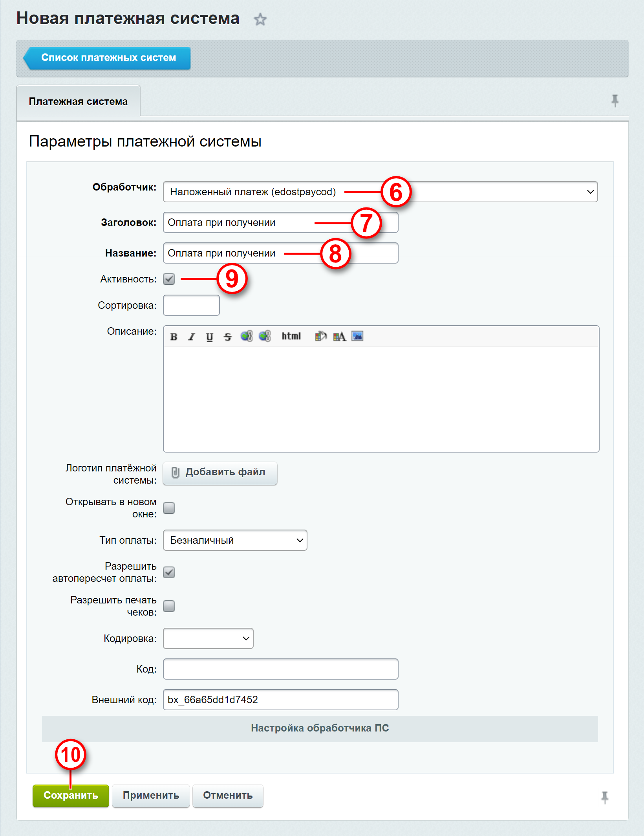This screenshot has width=644, height=836.
Task: Toggle bold formatting in description editor
Action: click(174, 337)
